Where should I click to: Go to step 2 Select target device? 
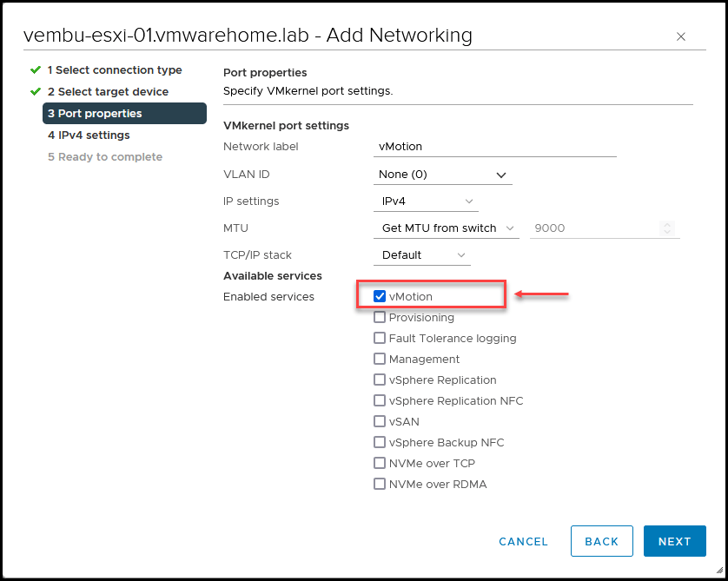tap(108, 92)
